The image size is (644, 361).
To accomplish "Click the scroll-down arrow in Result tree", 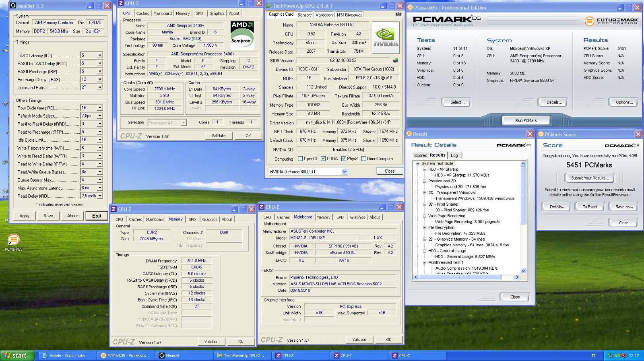I will [523, 271].
